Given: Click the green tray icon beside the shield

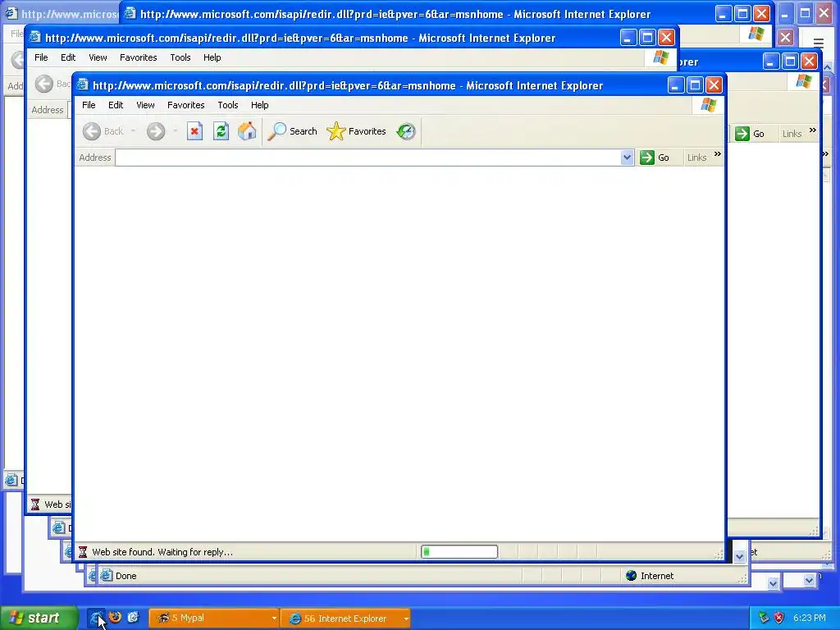Looking at the screenshot, I should click(764, 619).
